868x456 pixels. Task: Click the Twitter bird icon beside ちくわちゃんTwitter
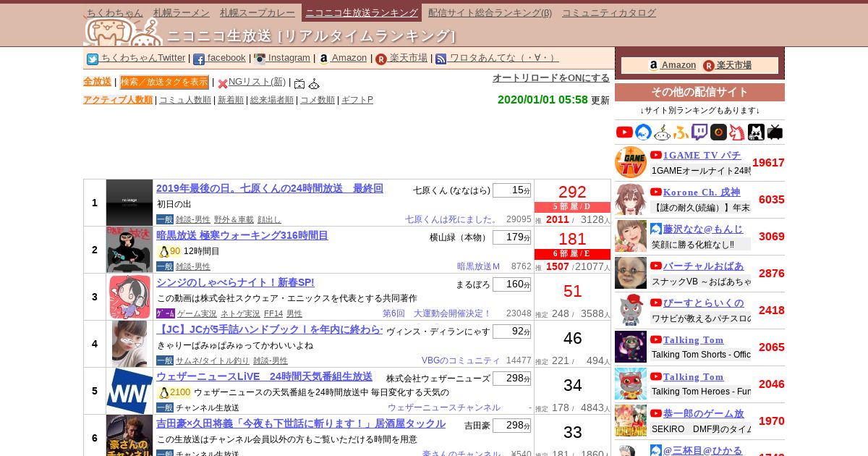(93, 59)
